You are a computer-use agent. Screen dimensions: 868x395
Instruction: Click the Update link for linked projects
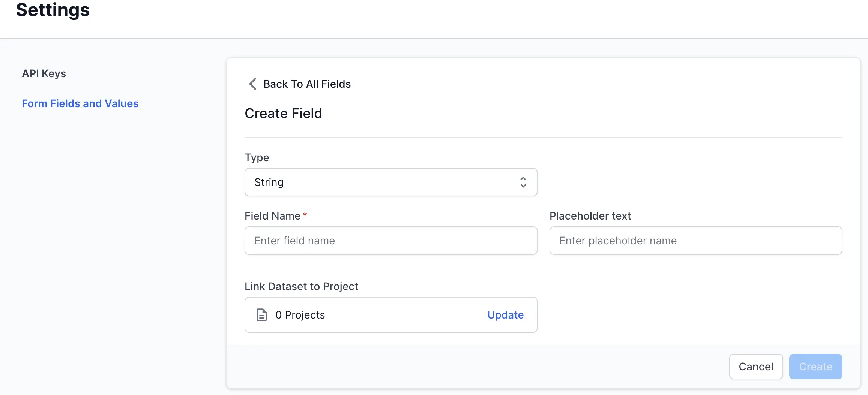click(505, 315)
